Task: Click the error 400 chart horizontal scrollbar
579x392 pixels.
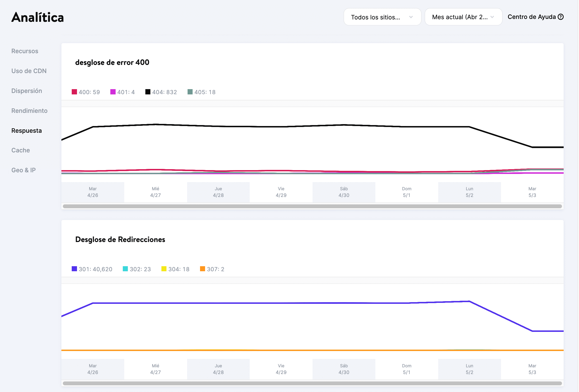Action: pos(312,206)
